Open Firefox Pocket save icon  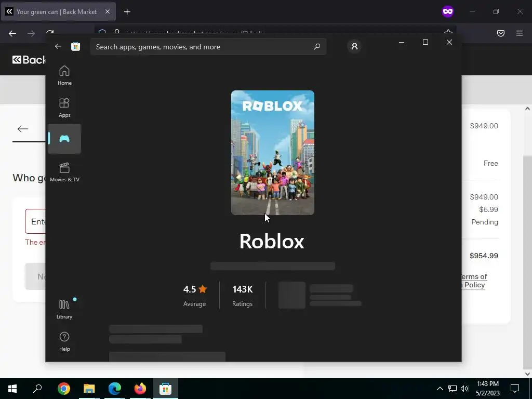[501, 33]
